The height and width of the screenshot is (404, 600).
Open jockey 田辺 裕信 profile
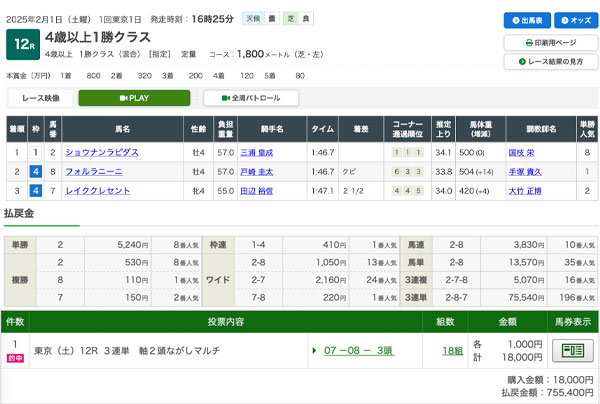coord(256,189)
